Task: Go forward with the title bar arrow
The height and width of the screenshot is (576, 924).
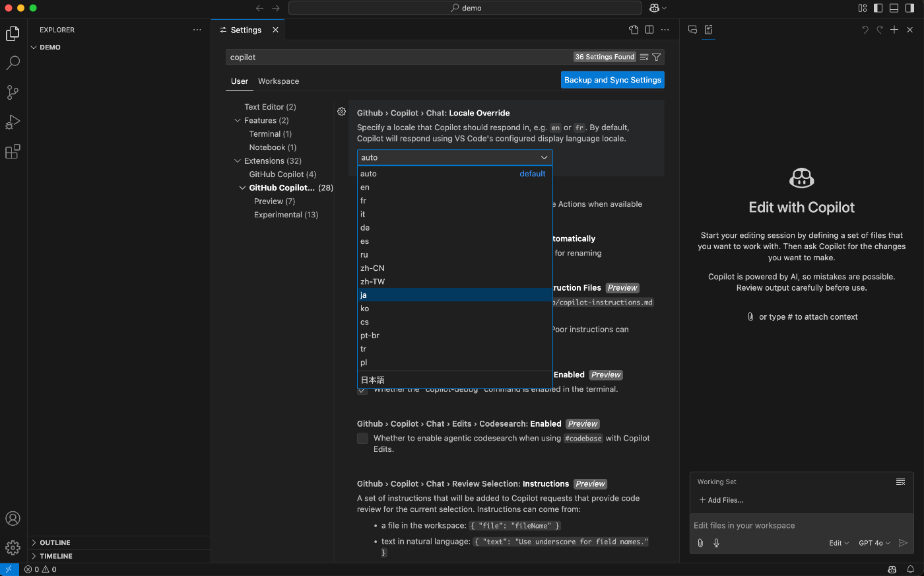Action: click(276, 8)
